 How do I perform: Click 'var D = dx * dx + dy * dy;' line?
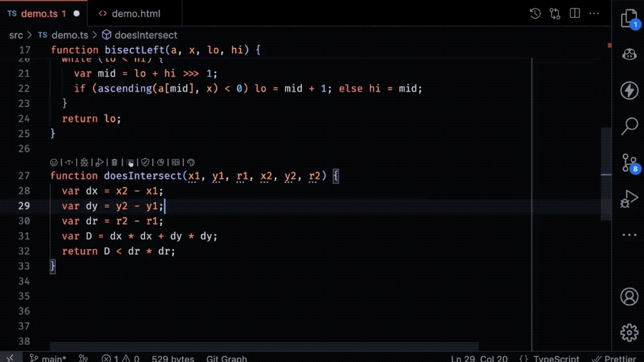140,236
